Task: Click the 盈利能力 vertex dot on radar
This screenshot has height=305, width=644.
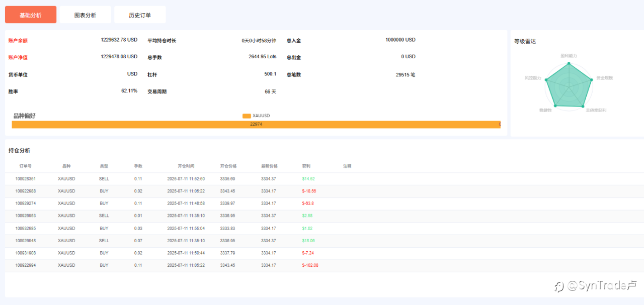Action: tap(569, 63)
